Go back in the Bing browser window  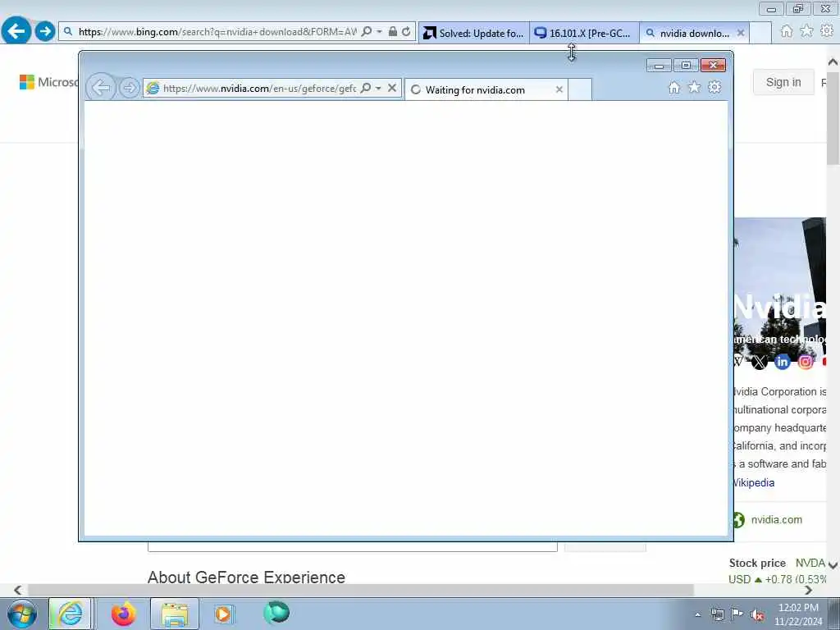click(16, 31)
